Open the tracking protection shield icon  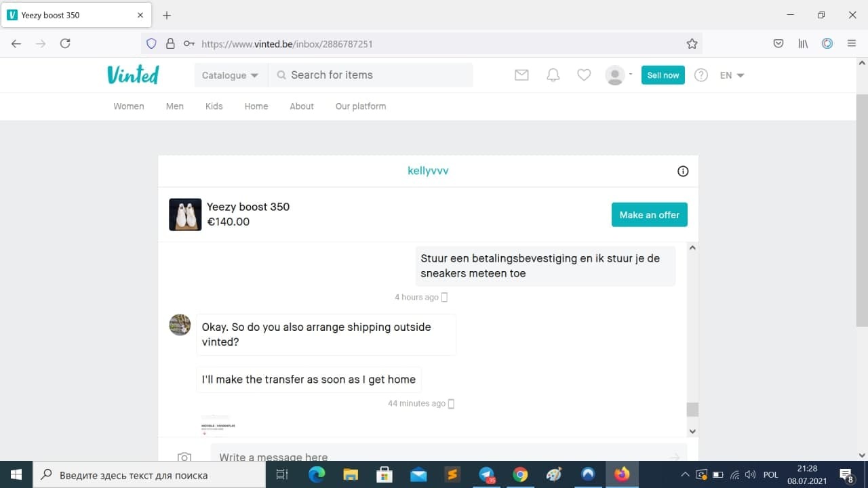[152, 43]
